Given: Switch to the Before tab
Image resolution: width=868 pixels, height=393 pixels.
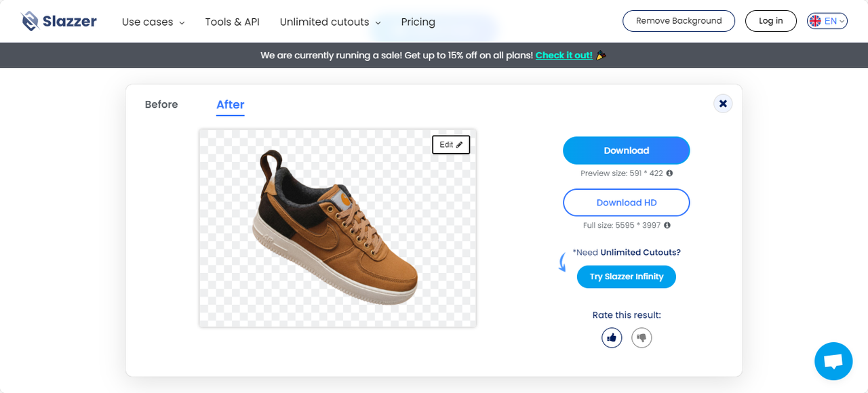Looking at the screenshot, I should (x=161, y=104).
